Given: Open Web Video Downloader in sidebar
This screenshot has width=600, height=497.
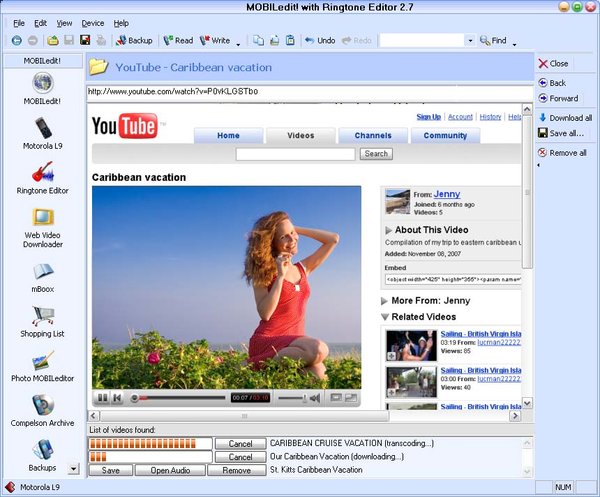Looking at the screenshot, I should [43, 218].
